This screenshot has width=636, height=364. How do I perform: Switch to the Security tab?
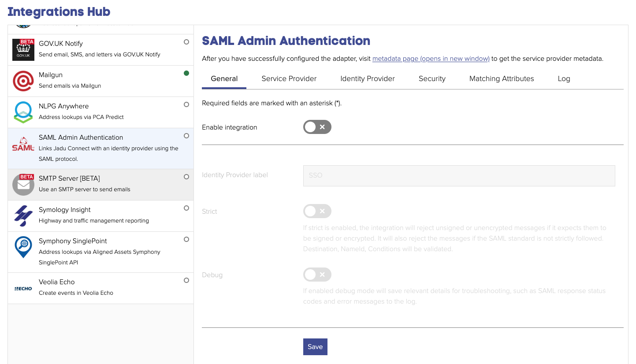tap(432, 78)
